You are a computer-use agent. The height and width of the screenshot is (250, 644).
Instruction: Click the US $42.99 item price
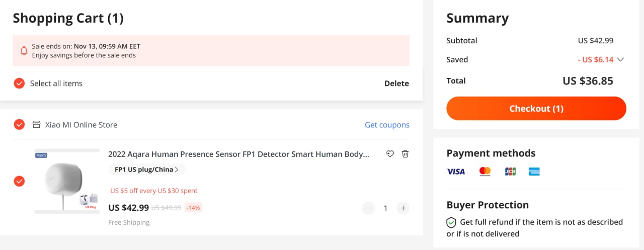coord(128,208)
